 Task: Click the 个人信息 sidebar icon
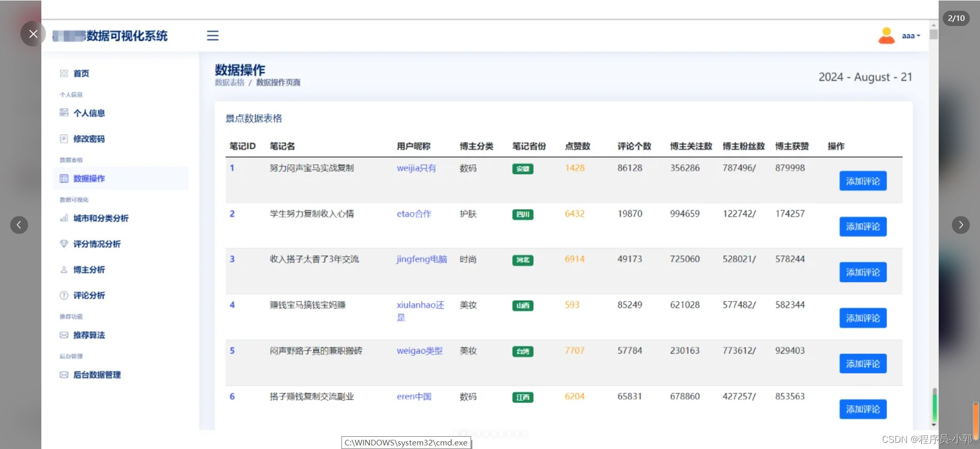[64, 113]
